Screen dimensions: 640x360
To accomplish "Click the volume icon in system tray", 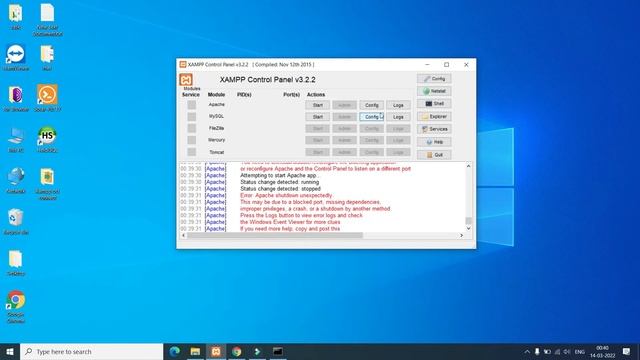I will [567, 351].
